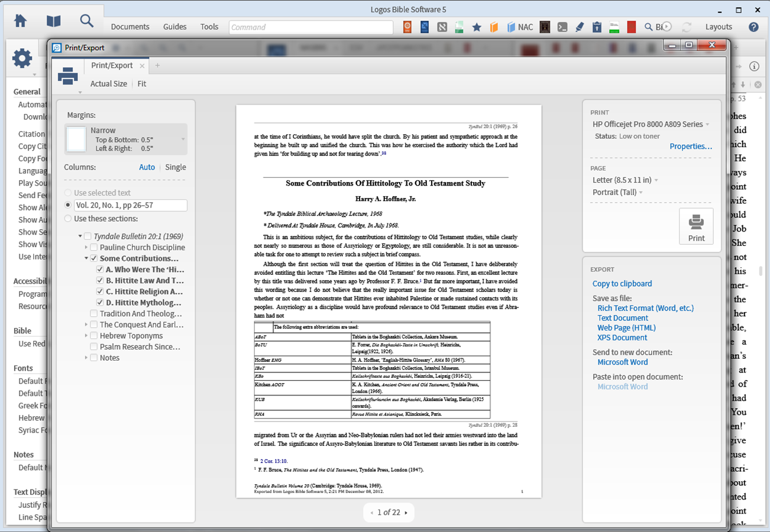
Task: Open the highlighter pen tool icon
Action: (580, 27)
